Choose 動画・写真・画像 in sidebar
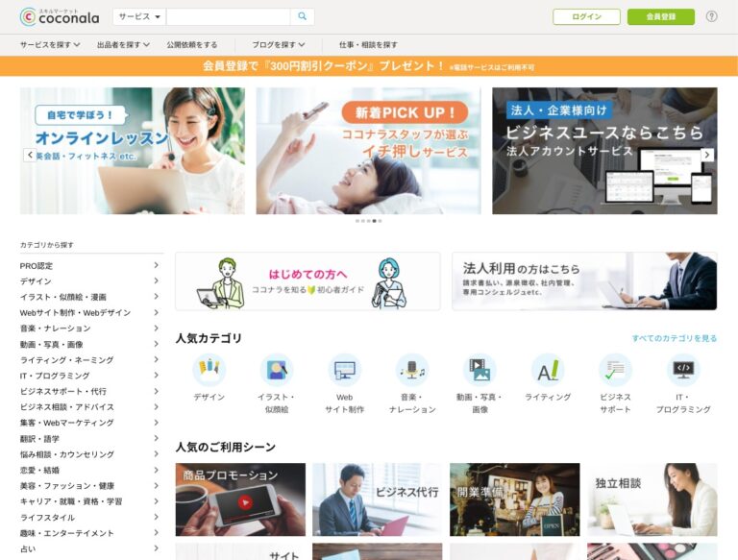The height and width of the screenshot is (560, 738). 51,344
